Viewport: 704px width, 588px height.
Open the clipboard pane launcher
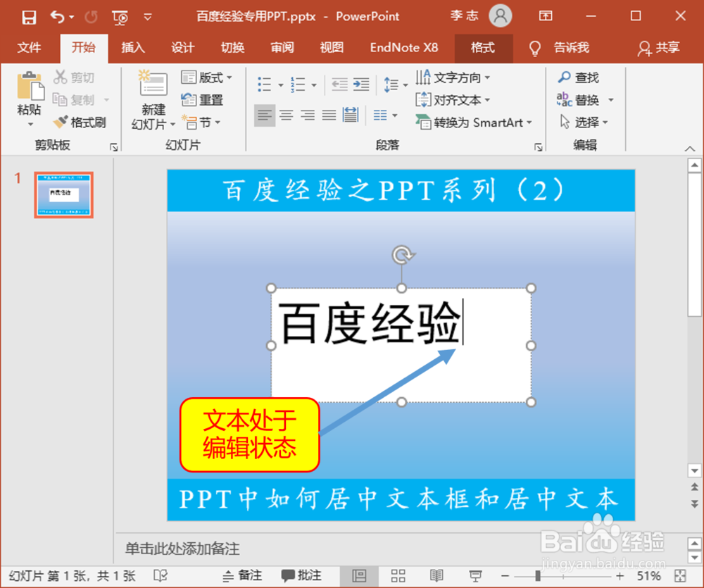pyautogui.click(x=114, y=147)
